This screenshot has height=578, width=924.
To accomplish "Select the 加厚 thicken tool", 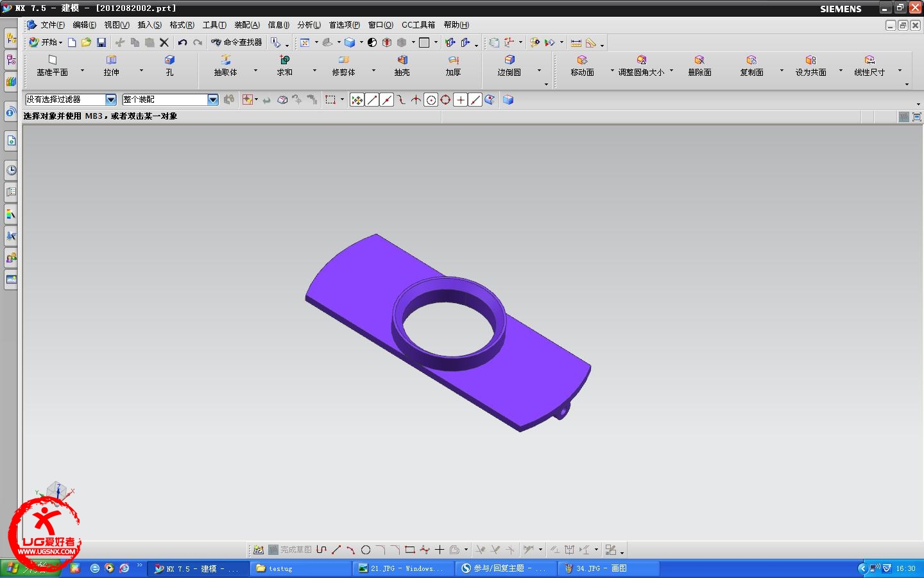I will (454, 66).
